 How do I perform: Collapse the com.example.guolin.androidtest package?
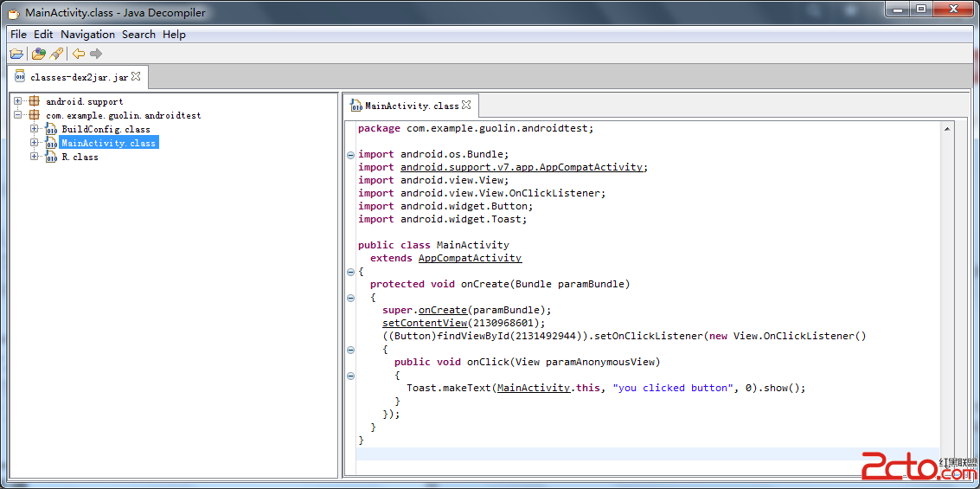coord(18,115)
